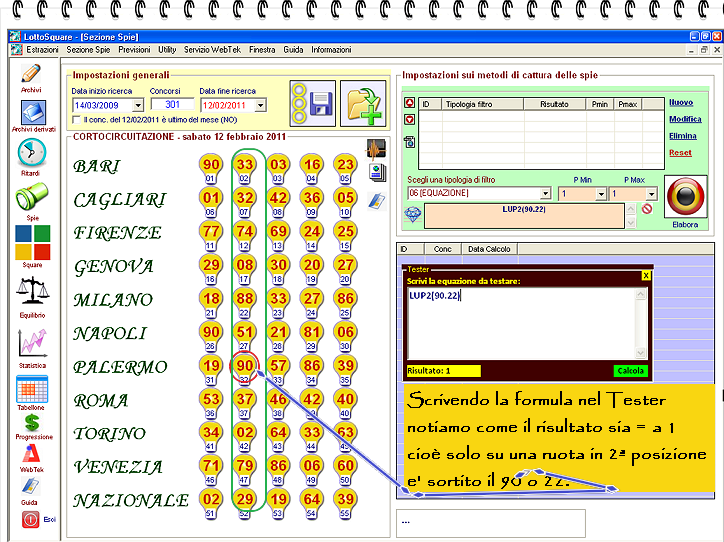Click Firenze's third number 69 bulb
724x542 pixels.
click(278, 234)
